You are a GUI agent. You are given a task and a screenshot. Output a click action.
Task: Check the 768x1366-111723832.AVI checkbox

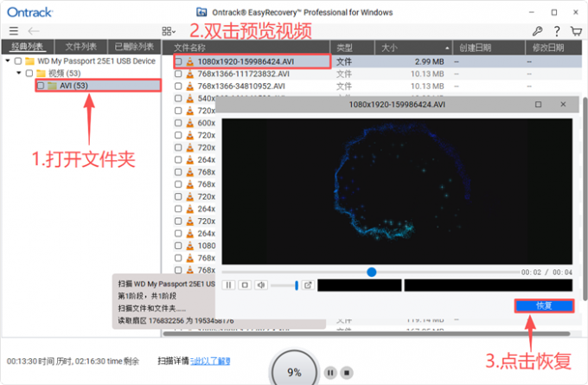(178, 74)
